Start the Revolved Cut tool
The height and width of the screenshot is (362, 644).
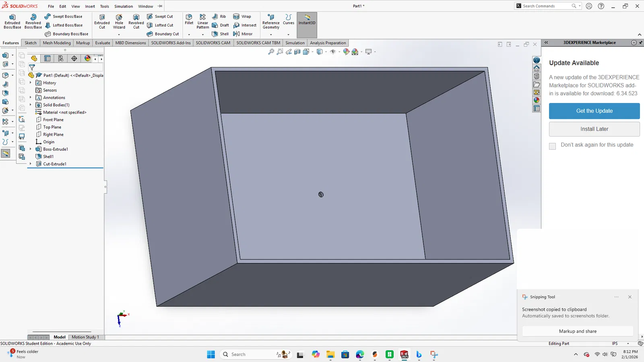click(x=136, y=21)
